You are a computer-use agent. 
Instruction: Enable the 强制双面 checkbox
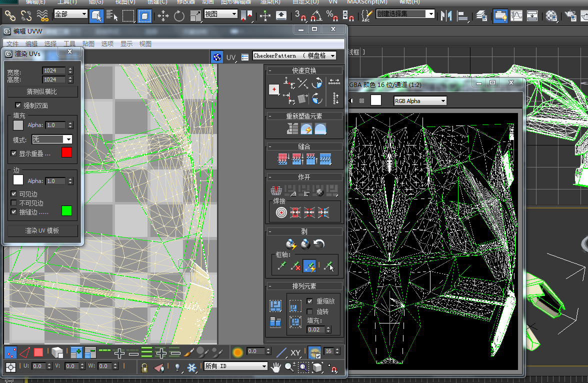tap(18, 105)
